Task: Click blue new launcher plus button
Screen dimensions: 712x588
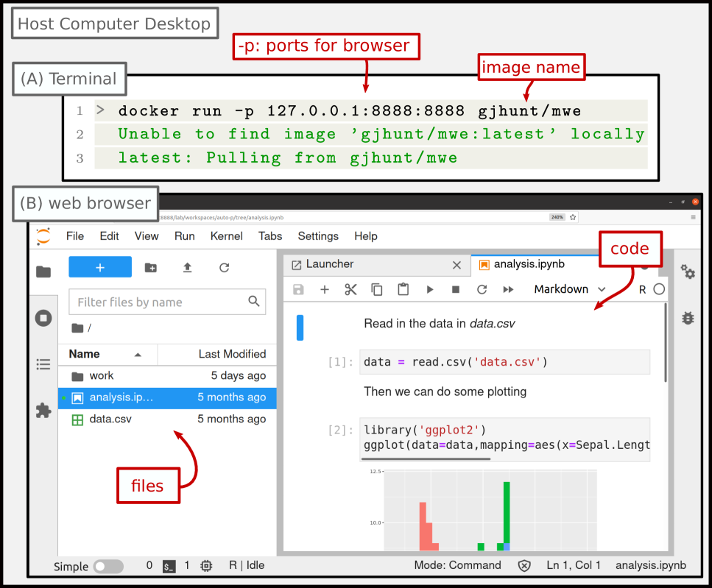Action: coord(100,267)
